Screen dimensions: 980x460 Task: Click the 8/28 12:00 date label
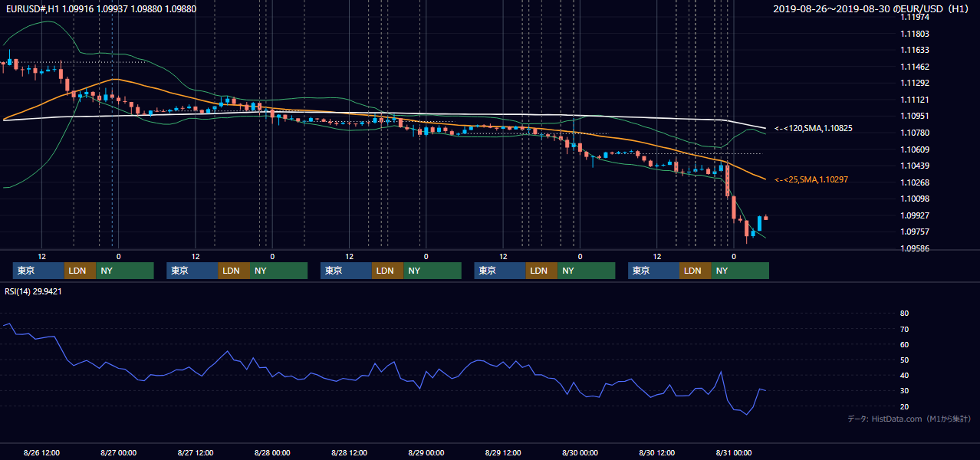[x=350, y=452]
